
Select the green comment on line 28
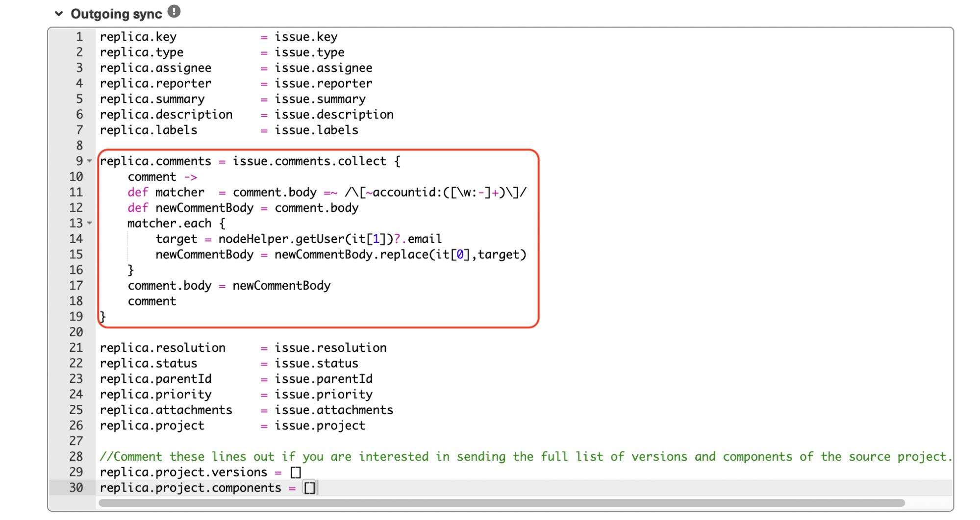(525, 456)
